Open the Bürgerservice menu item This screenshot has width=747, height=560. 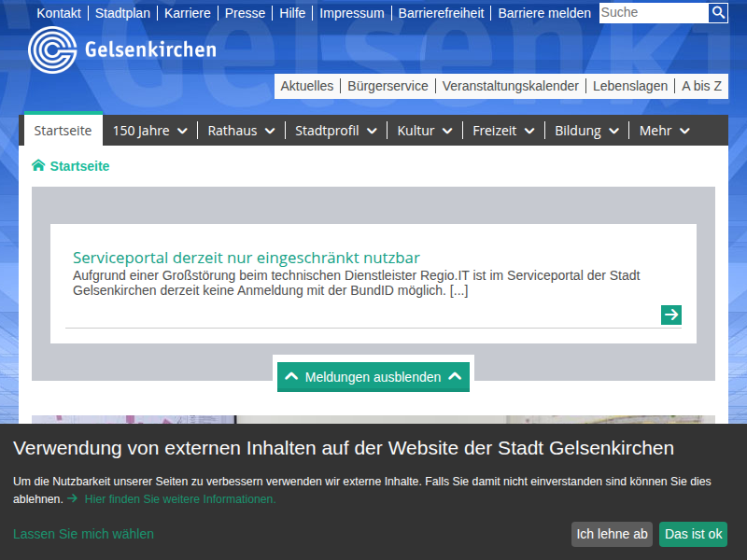click(388, 86)
